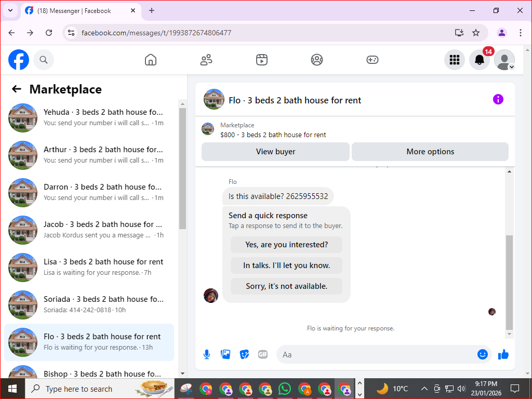Open conversation info purple icon
The image size is (532, 399).
tap(498, 99)
